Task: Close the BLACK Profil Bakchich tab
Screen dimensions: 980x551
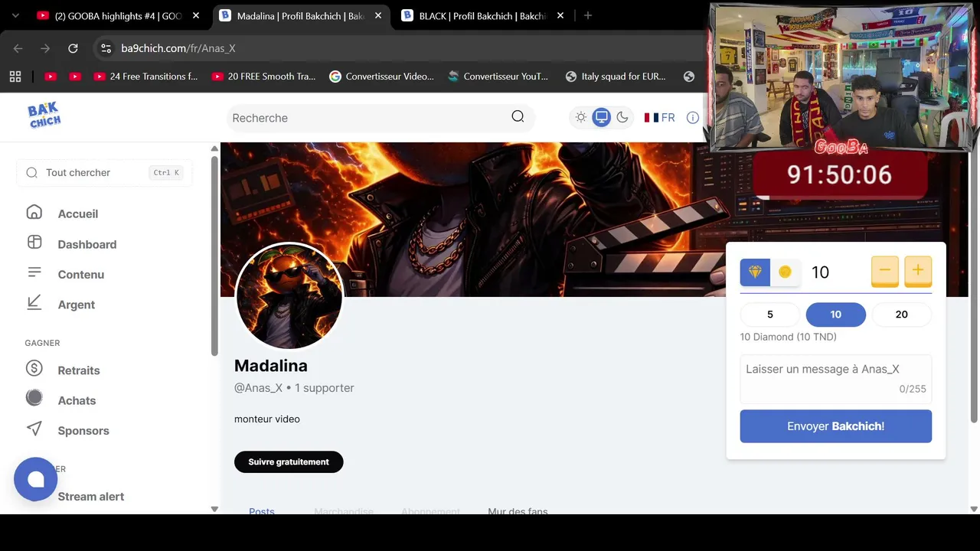Action: 560,15
